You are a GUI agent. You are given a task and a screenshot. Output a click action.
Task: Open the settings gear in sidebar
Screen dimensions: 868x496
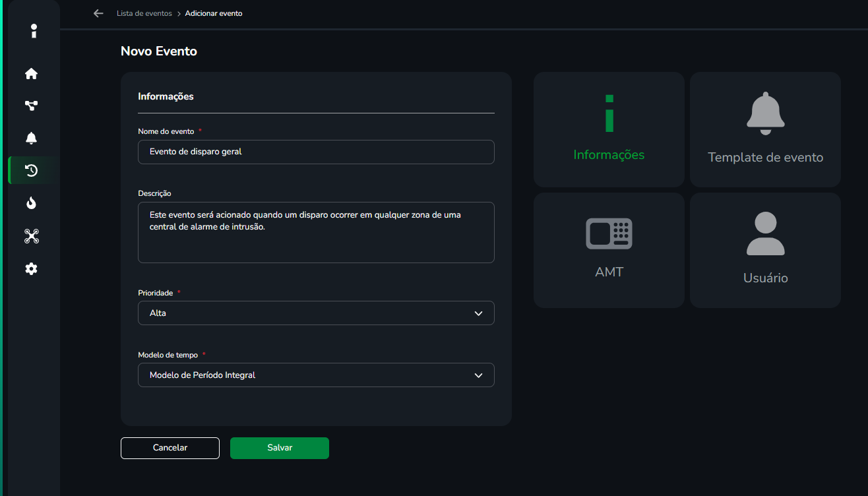click(31, 269)
